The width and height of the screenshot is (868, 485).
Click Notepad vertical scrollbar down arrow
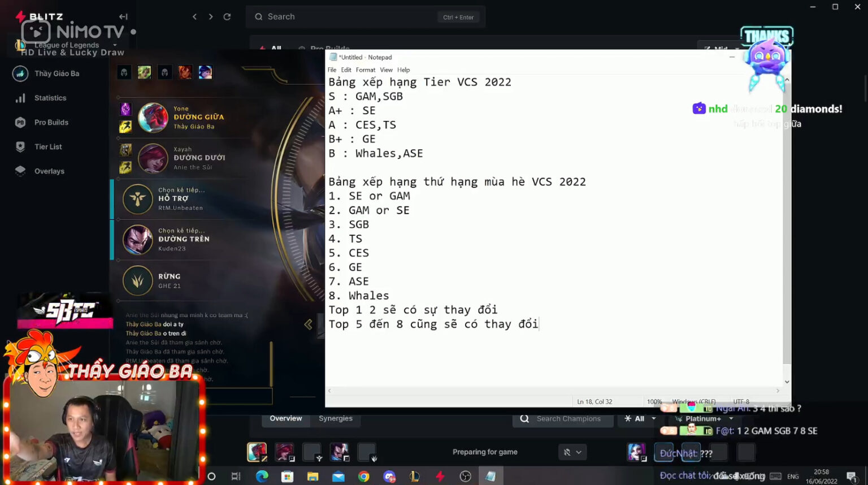pyautogui.click(x=787, y=382)
